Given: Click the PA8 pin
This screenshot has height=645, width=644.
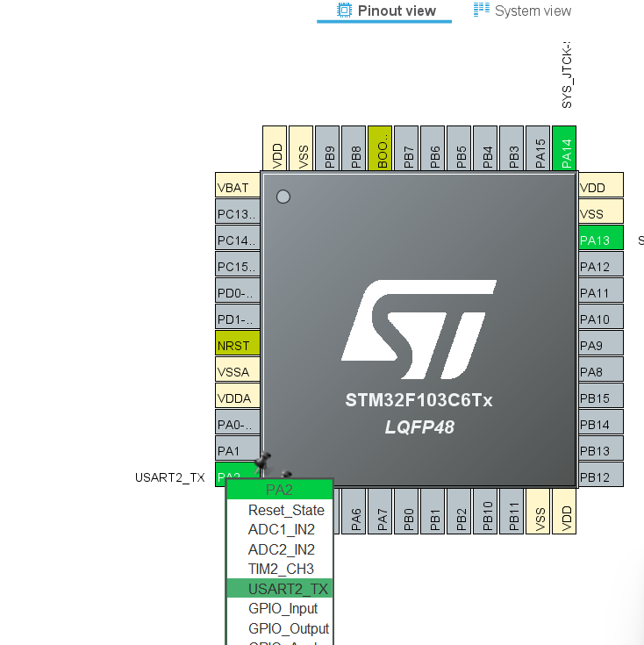Looking at the screenshot, I should [x=601, y=369].
